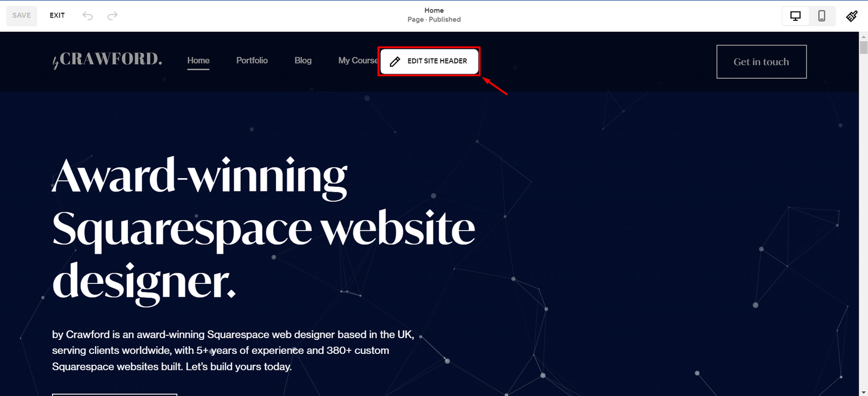Open the Portfolio page
Screen dimensions: 868x396
(x=252, y=60)
